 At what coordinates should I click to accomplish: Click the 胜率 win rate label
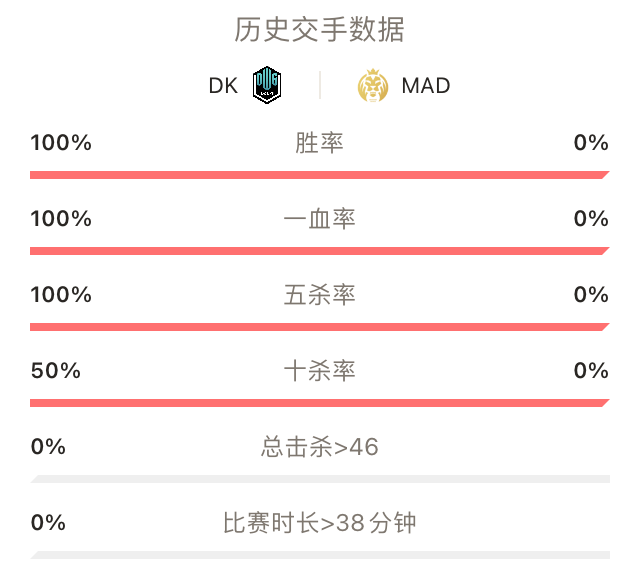point(319,143)
